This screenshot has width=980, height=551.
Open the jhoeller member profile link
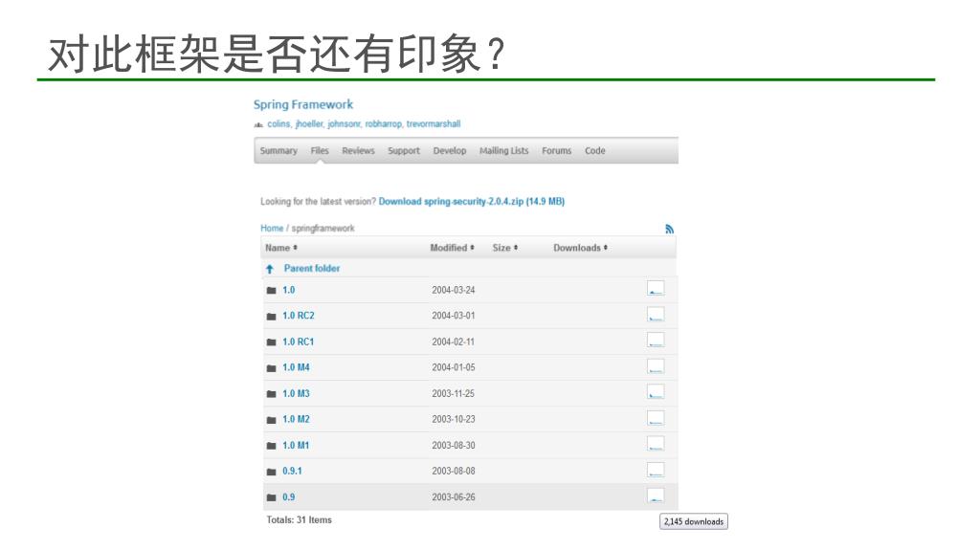309,124
